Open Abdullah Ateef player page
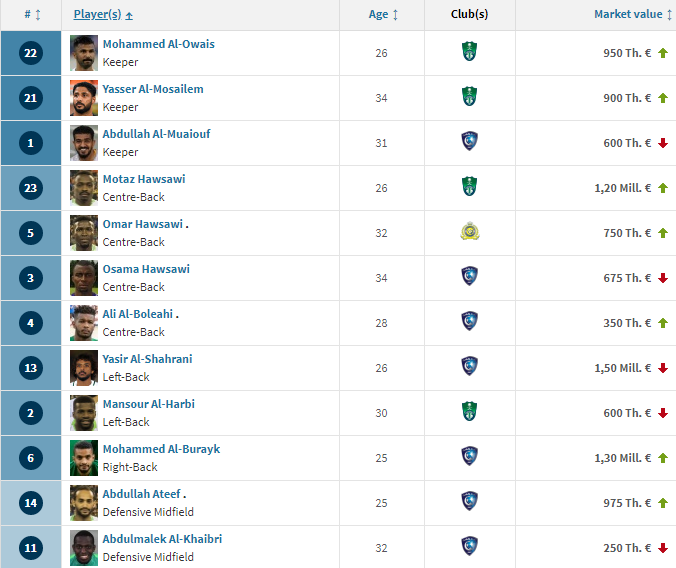676x568 pixels. (x=141, y=494)
